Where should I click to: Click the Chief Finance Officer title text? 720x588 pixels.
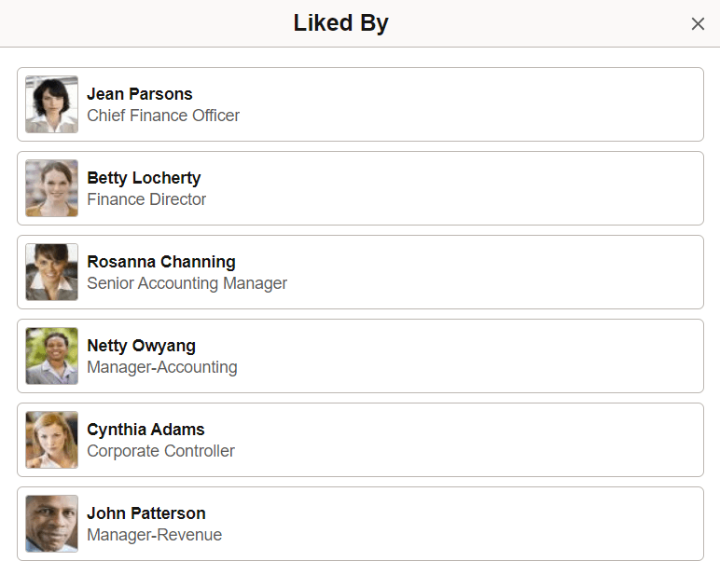pos(163,116)
